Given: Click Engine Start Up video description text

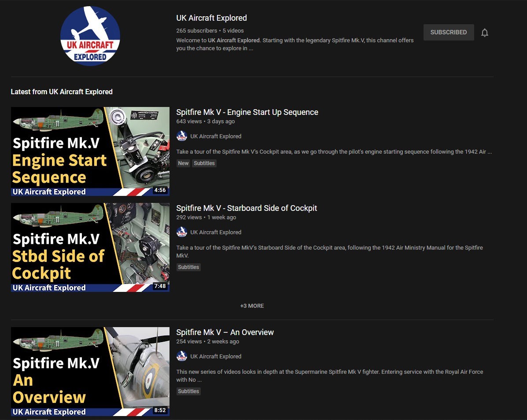Looking at the screenshot, I should [334, 152].
